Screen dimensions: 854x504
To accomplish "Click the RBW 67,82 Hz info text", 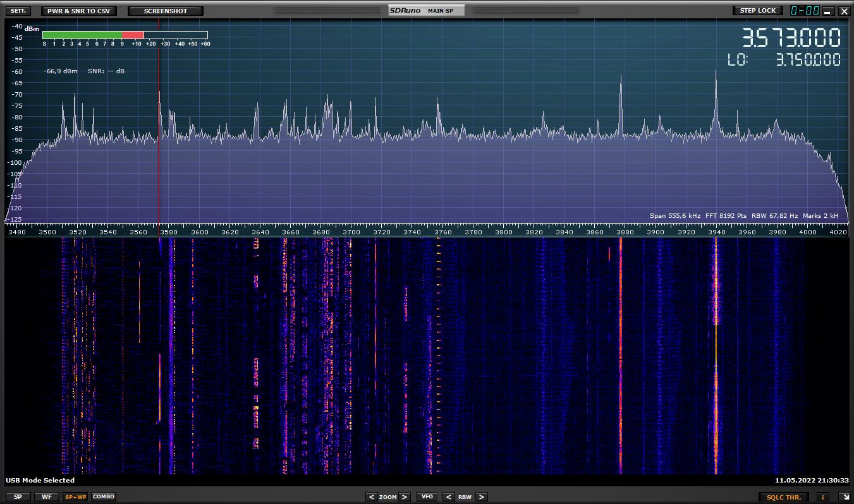I will pos(774,216).
